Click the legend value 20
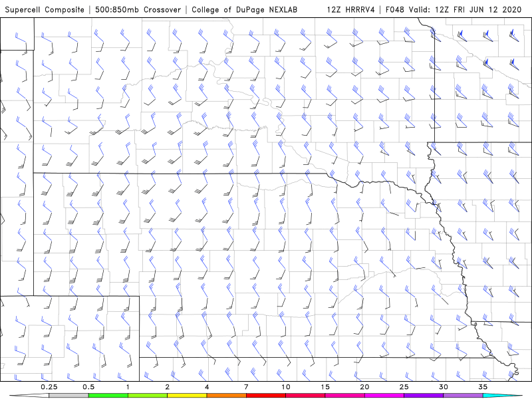 (364, 387)
